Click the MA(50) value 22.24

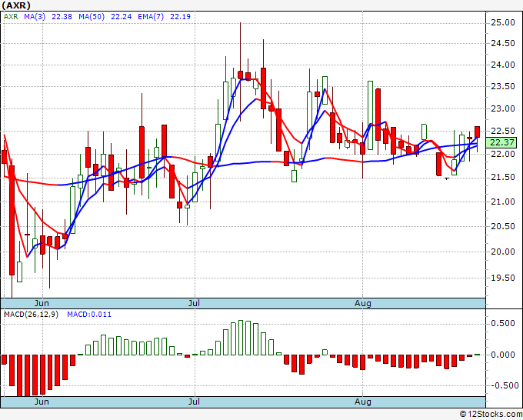tap(121, 17)
